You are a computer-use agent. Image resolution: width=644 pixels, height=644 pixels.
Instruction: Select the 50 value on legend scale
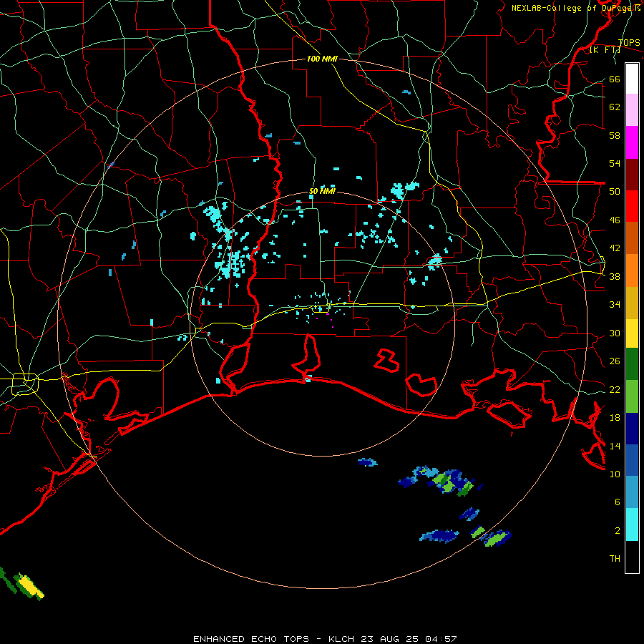615,192
